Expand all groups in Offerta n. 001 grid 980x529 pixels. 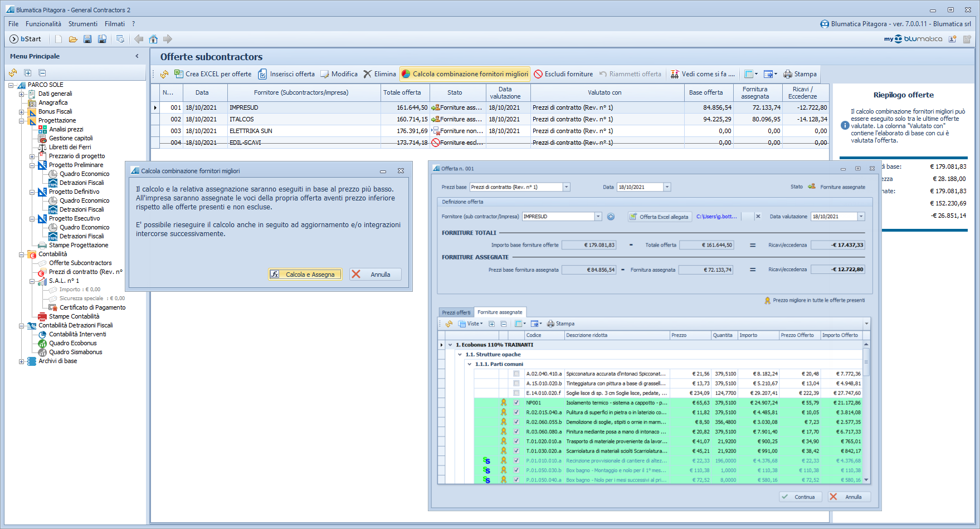click(x=491, y=324)
